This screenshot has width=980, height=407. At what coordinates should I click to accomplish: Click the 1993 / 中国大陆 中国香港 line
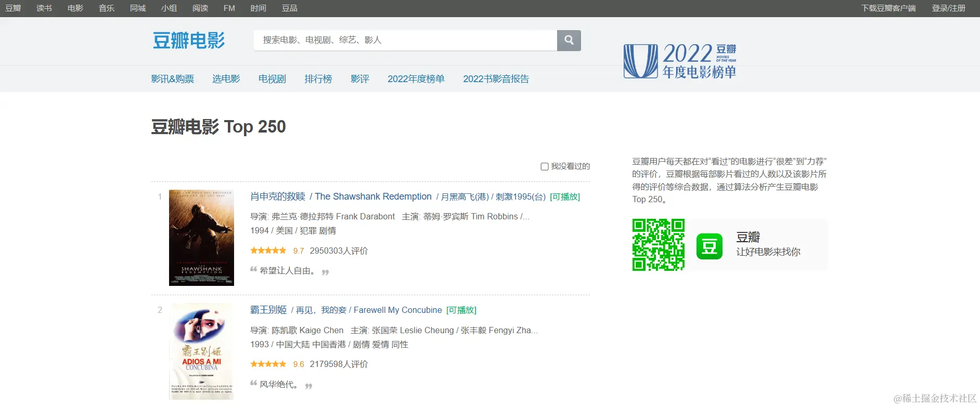click(x=329, y=345)
